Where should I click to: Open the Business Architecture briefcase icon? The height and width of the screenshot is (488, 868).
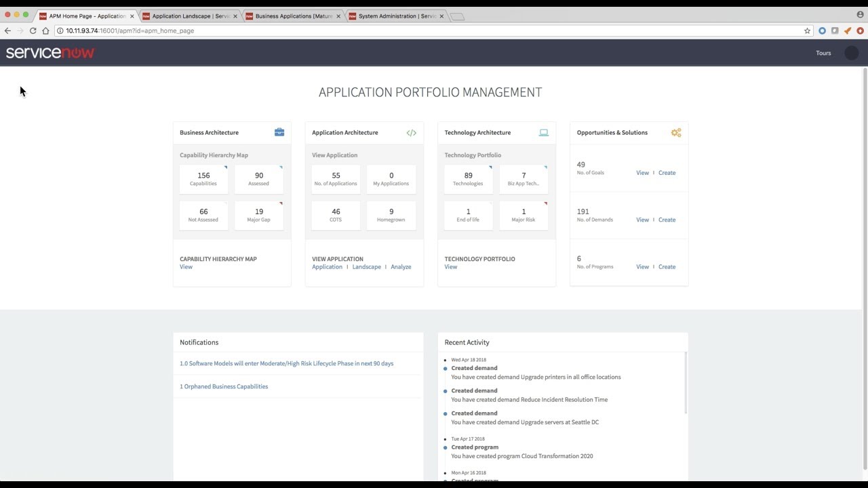(x=279, y=132)
